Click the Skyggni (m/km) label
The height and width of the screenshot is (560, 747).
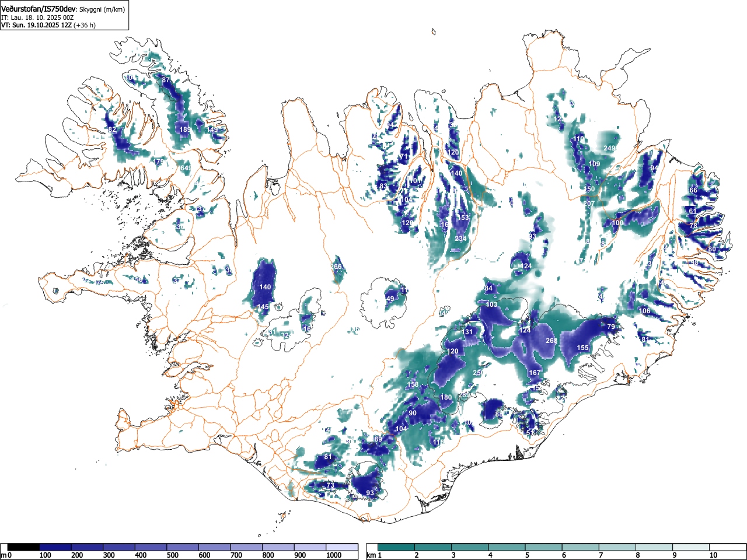tap(102, 9)
